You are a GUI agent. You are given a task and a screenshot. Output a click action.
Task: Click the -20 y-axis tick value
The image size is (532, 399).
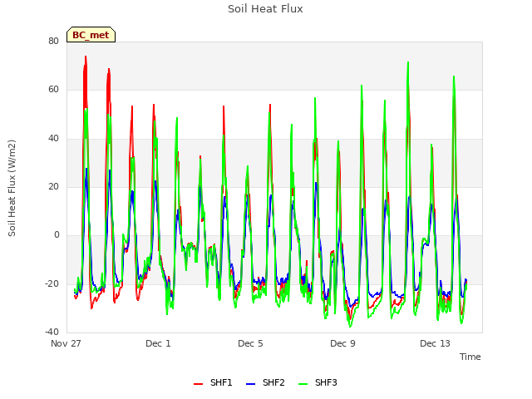(52, 283)
